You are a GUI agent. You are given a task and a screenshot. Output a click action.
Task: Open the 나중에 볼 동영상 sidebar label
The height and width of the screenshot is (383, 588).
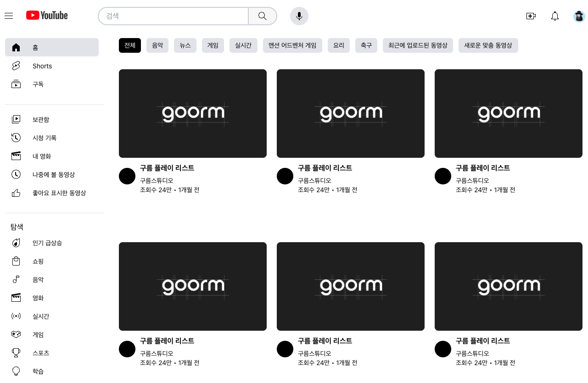[54, 174]
